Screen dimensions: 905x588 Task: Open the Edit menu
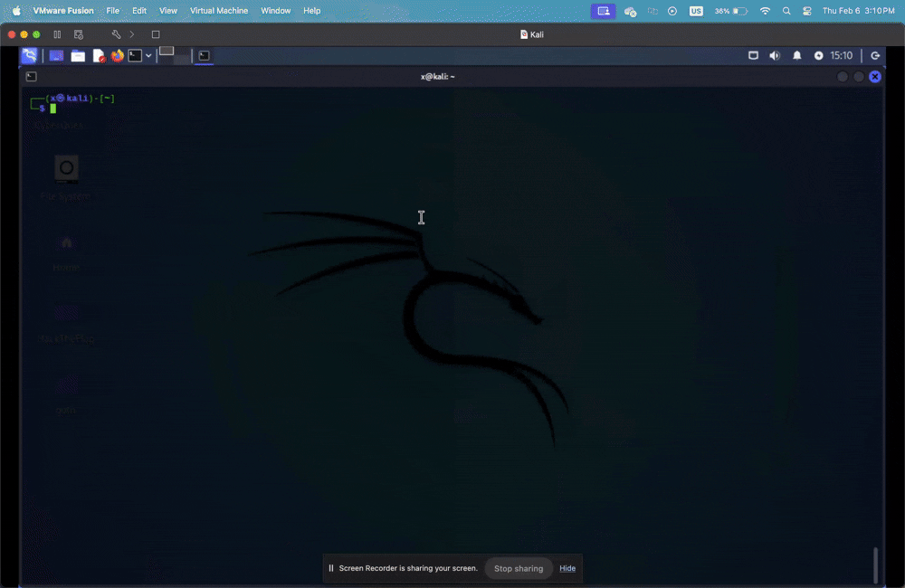tap(139, 10)
